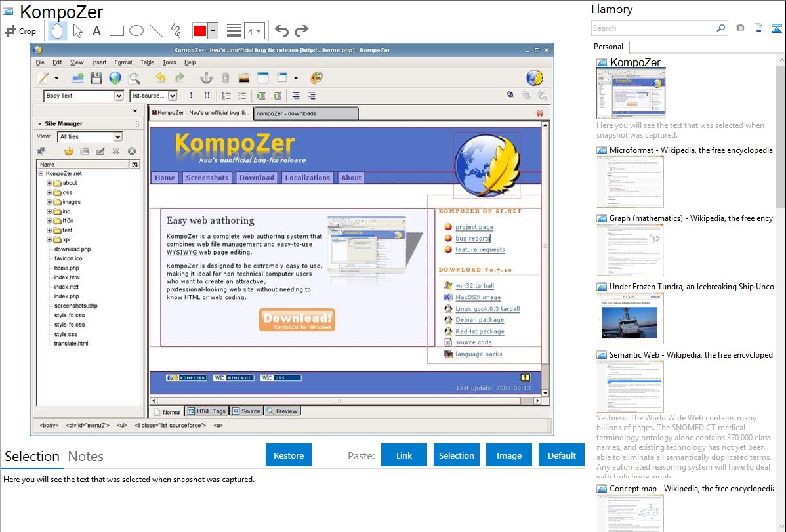Screen dimensions: 786x532
Task: Choose the freehand drawing tool
Action: 176,31
